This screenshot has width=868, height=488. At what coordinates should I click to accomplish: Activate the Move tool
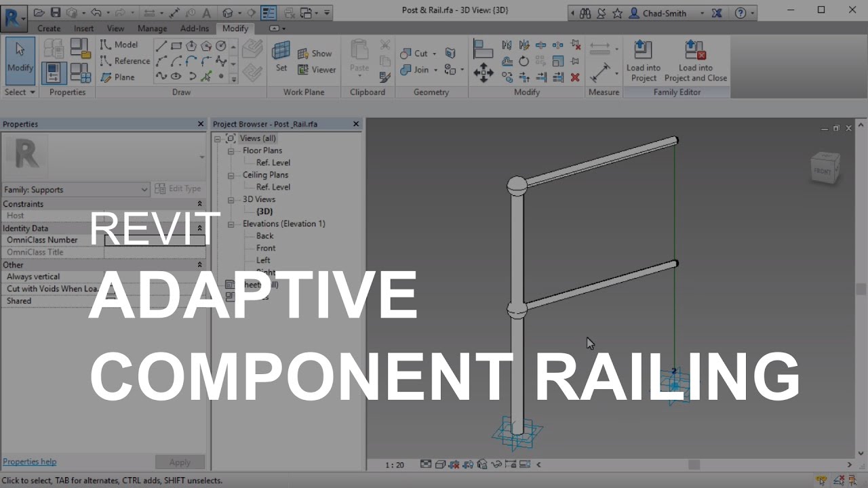click(483, 73)
